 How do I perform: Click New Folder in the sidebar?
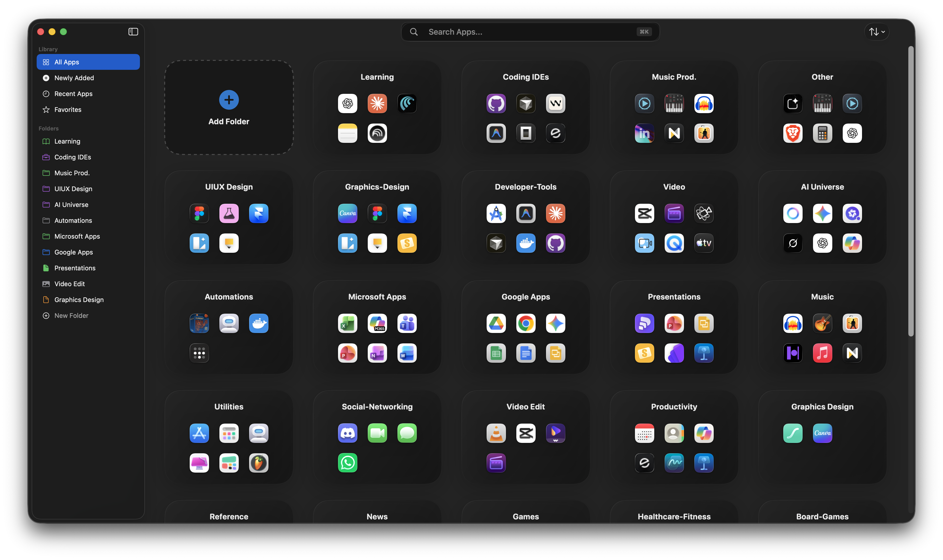71,315
